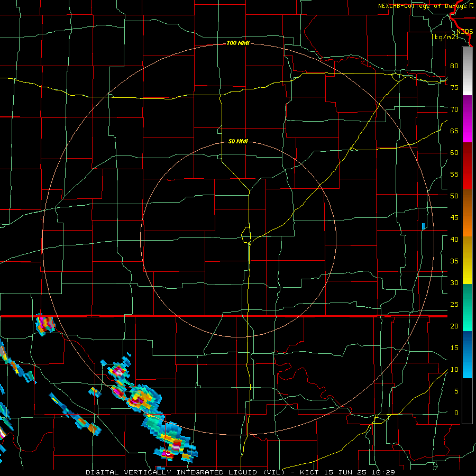Click the 60 value on the scale
The height and width of the screenshot is (476, 476).
point(454,153)
